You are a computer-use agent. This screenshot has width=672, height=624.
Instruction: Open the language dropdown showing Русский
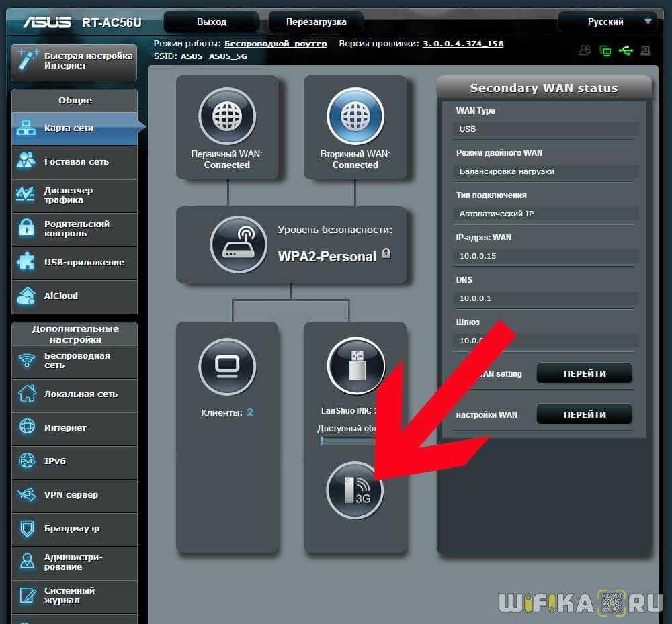(607, 22)
